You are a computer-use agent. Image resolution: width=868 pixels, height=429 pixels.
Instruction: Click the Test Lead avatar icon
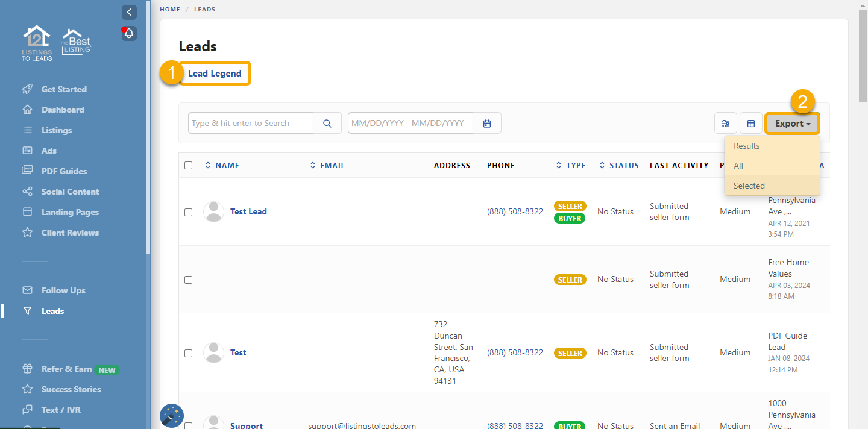coord(213,211)
